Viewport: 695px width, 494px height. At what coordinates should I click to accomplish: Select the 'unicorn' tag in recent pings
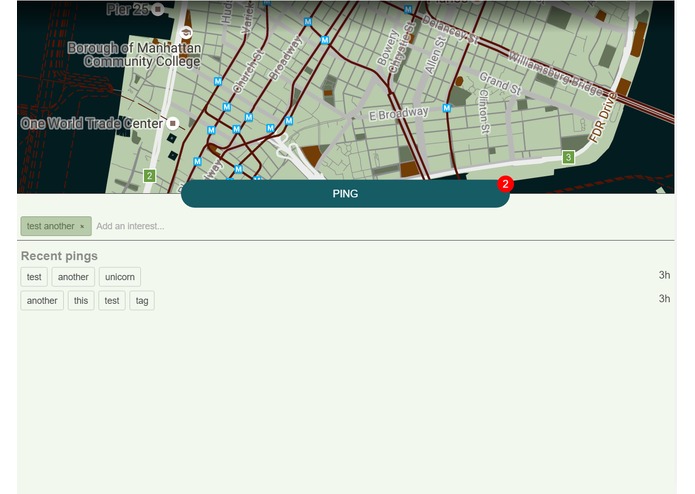pyautogui.click(x=120, y=277)
